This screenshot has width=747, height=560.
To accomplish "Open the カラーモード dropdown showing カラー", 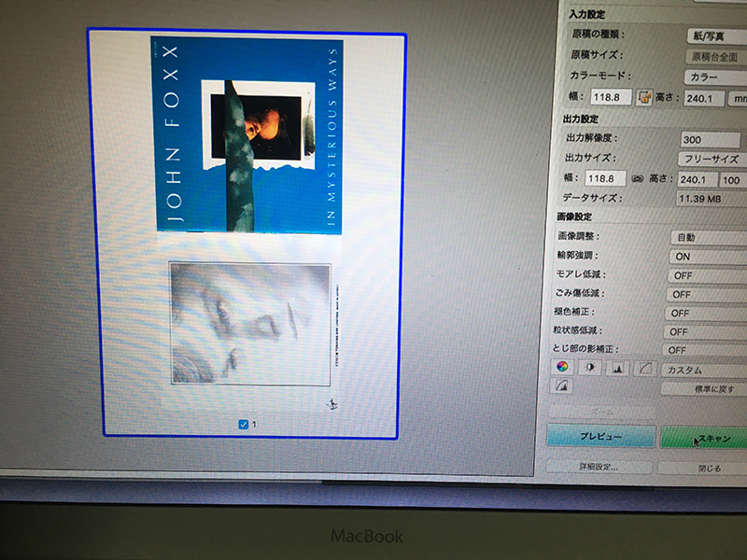I will tap(715, 77).
